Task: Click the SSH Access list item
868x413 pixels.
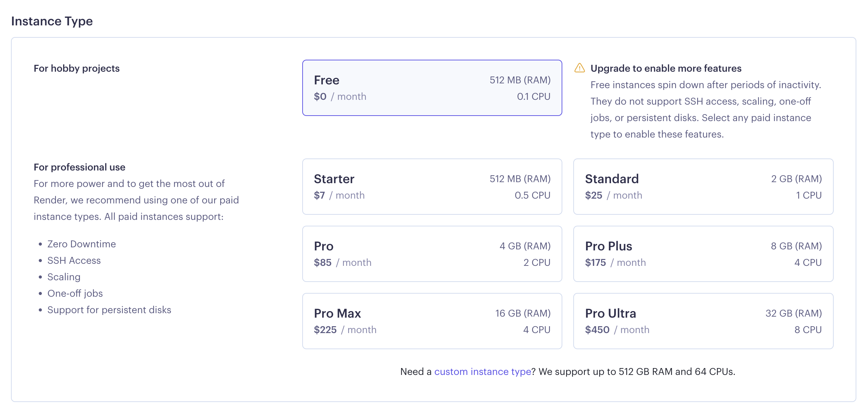Action: (74, 260)
